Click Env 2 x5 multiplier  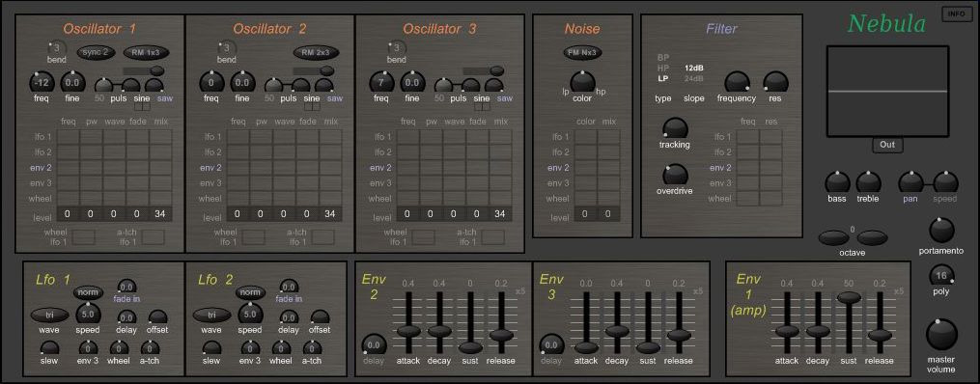click(520, 291)
